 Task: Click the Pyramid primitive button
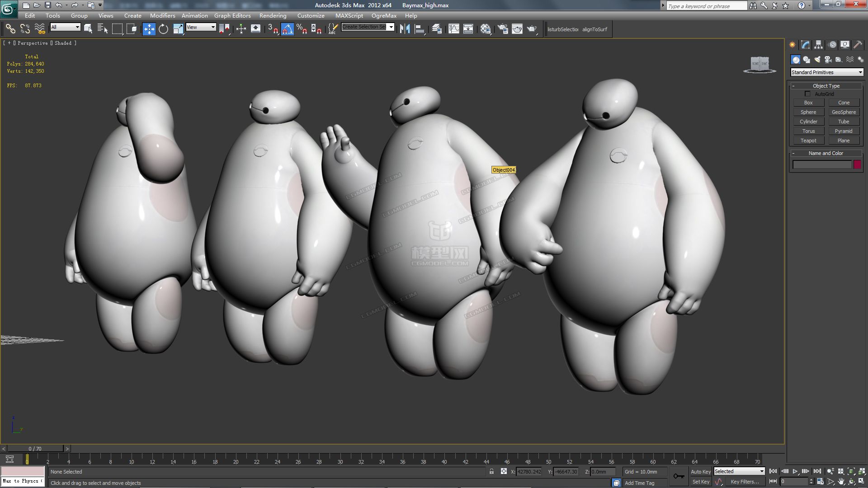pos(844,131)
